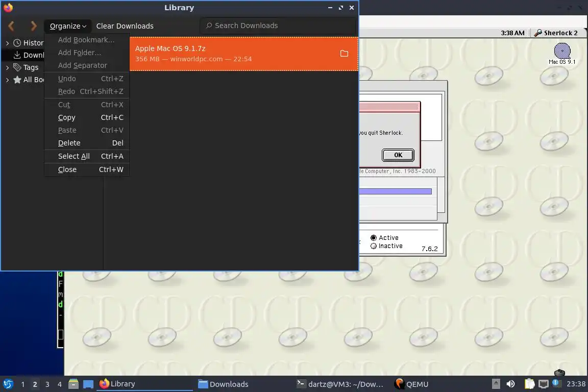This screenshot has height=392, width=588.
Task: Open the Lubuntu start menu
Action: [8, 384]
